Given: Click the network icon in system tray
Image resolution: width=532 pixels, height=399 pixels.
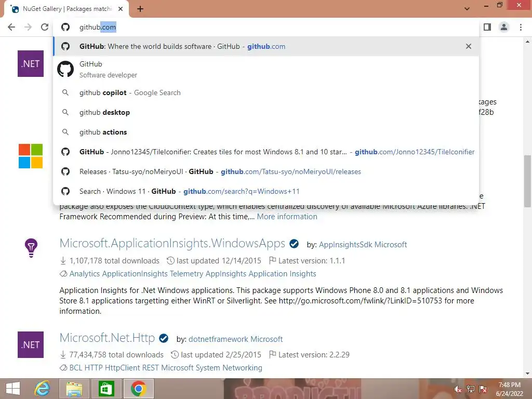Looking at the screenshot, I should coord(471,389).
